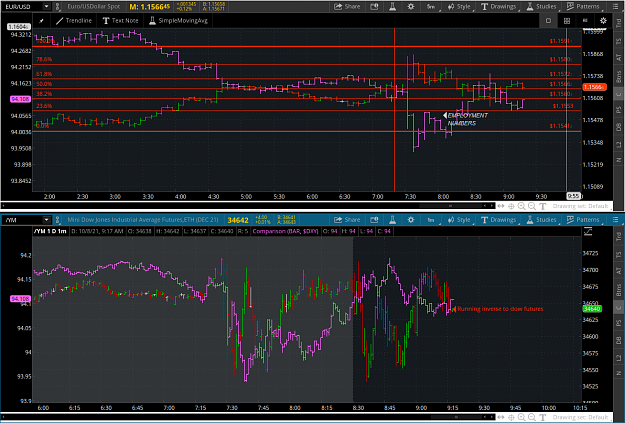Click the pin icon in the drawing toolbar
The height and width of the screenshot is (423, 625).
(x=41, y=21)
